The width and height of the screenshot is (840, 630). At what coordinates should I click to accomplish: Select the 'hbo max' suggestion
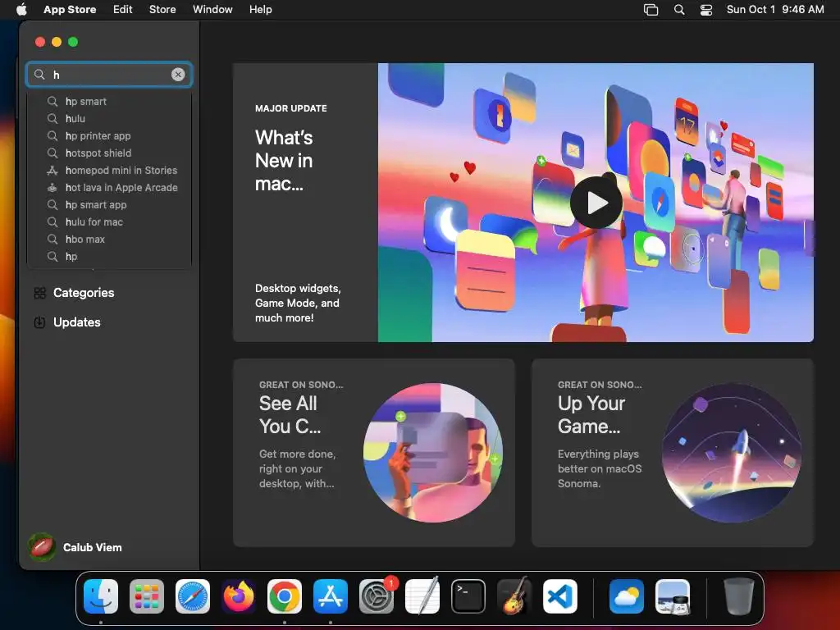[x=109, y=239]
